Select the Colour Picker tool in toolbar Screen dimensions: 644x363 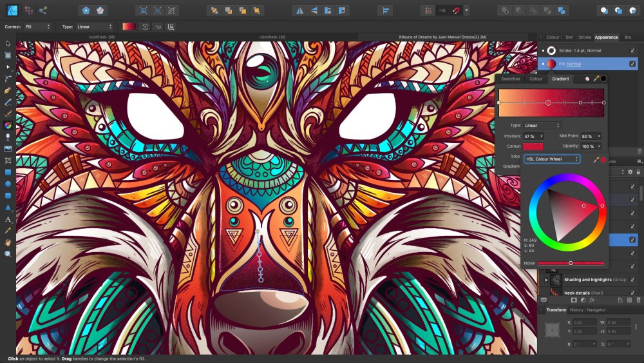pyautogui.click(x=8, y=231)
